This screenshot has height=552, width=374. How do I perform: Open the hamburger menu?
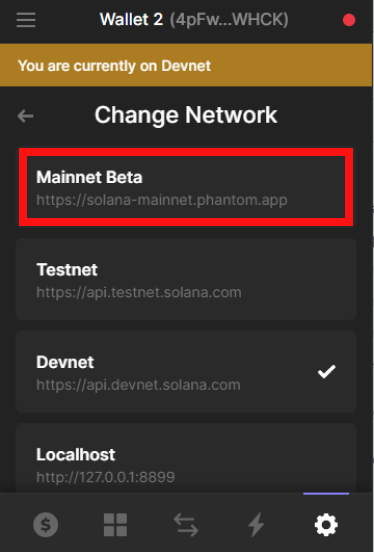point(26,20)
